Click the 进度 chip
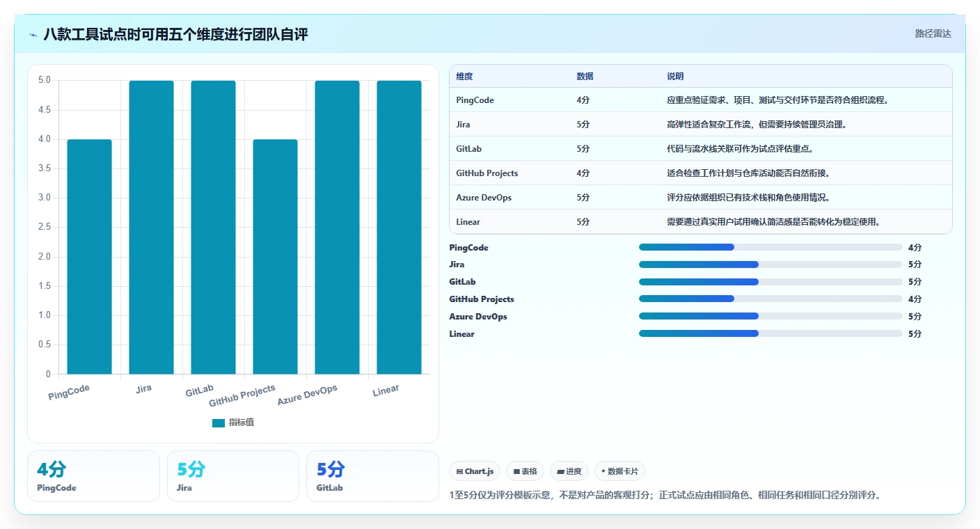Image resolution: width=980 pixels, height=529 pixels. (x=569, y=471)
